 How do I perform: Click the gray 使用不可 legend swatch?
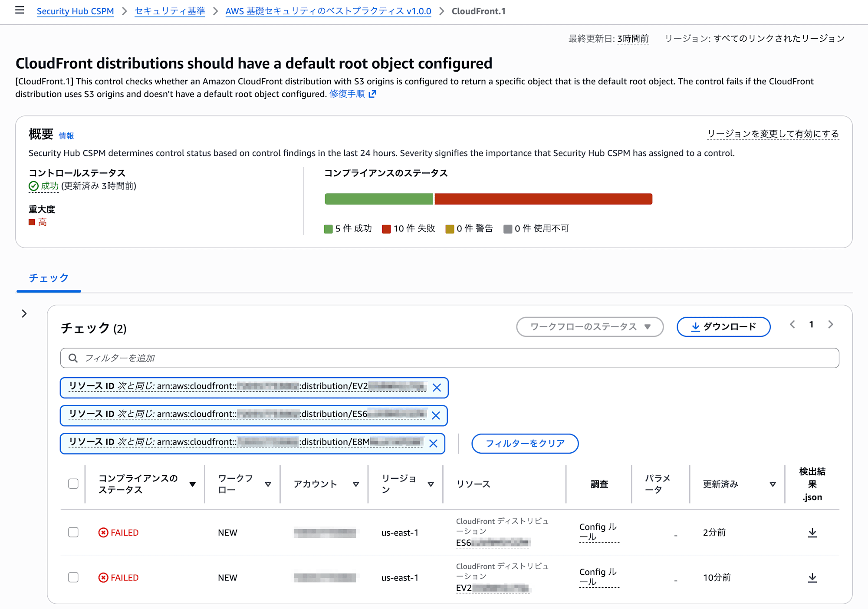(x=508, y=229)
